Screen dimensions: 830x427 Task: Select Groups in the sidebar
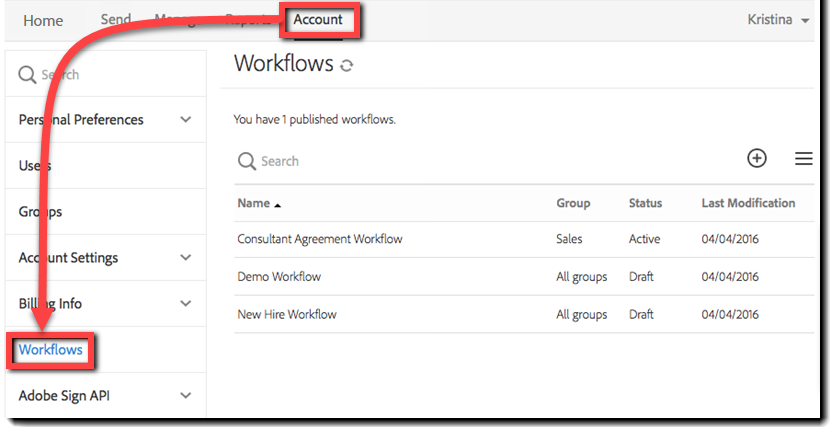point(40,212)
